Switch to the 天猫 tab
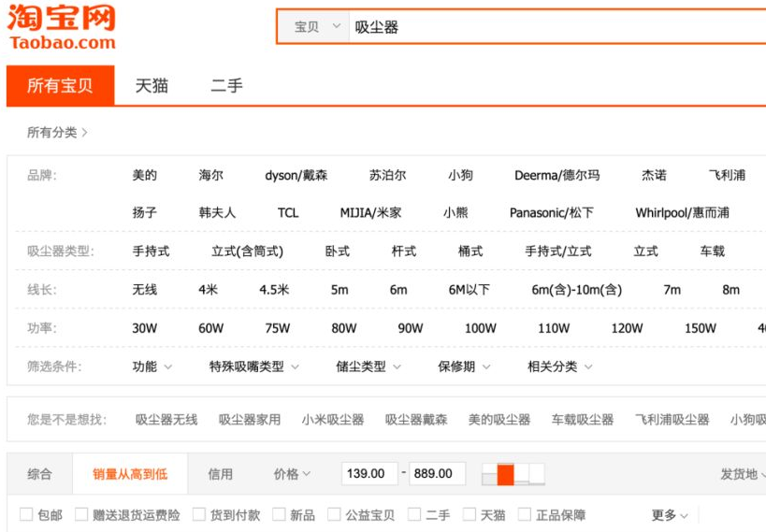 152,85
